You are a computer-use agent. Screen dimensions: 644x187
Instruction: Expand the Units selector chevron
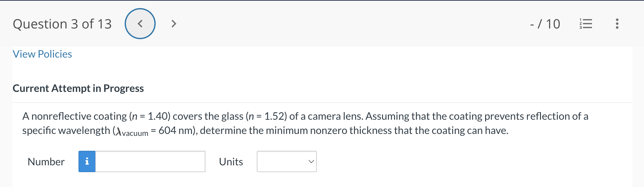pyautogui.click(x=310, y=161)
